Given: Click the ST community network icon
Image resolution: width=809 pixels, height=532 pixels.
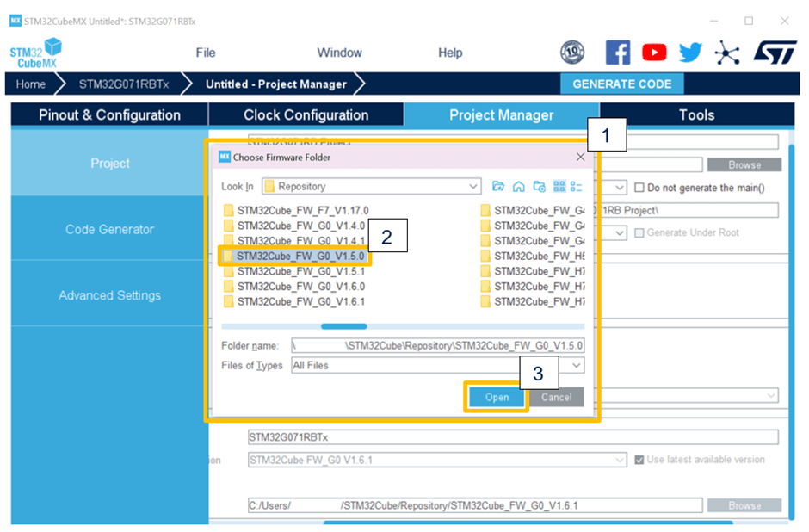Looking at the screenshot, I should (727, 53).
